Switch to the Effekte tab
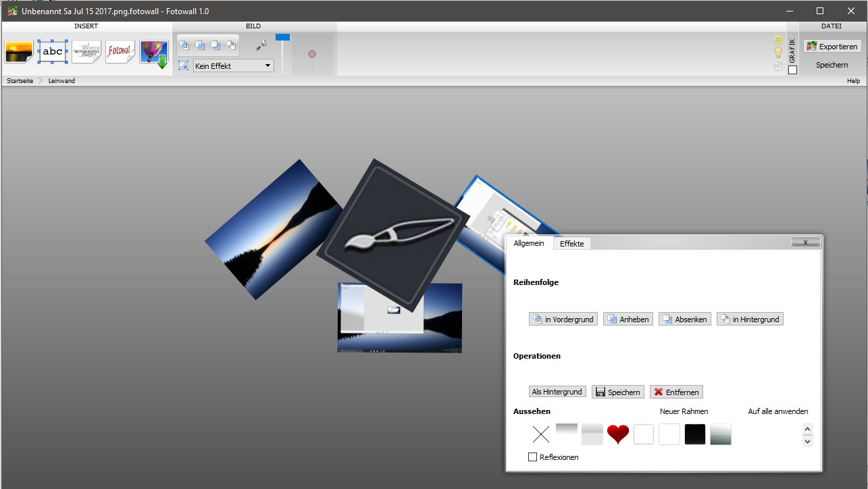Image resolution: width=868 pixels, height=489 pixels. (572, 244)
